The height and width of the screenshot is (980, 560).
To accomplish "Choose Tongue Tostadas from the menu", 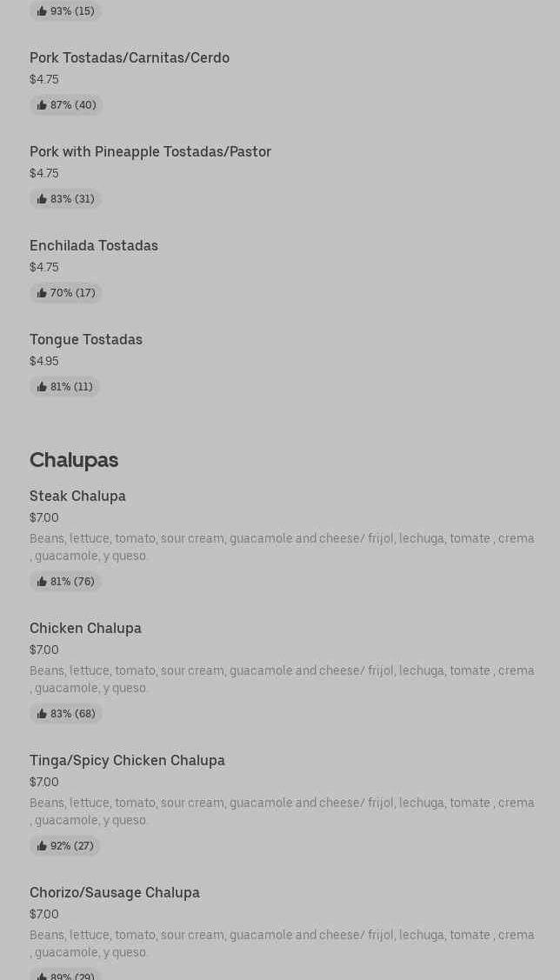I will 86,339.
